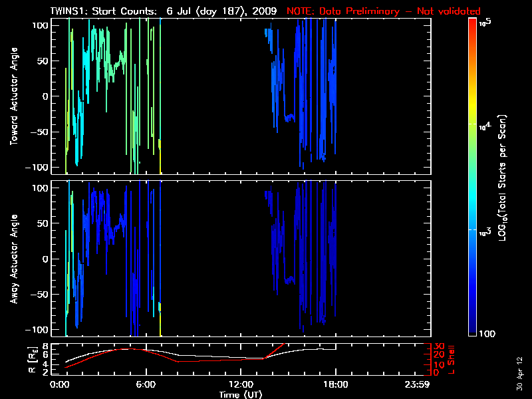
Task: Pick the "12:00" time tick label
Action: [x=241, y=384]
